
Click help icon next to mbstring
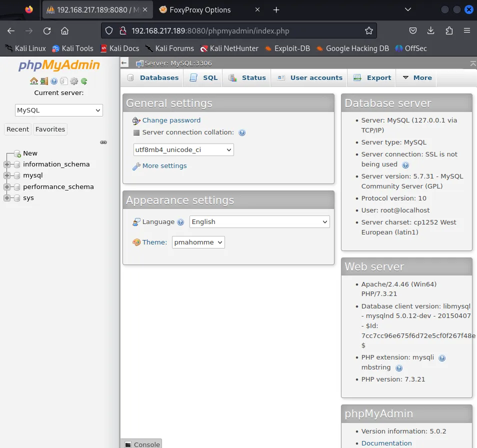point(399,368)
